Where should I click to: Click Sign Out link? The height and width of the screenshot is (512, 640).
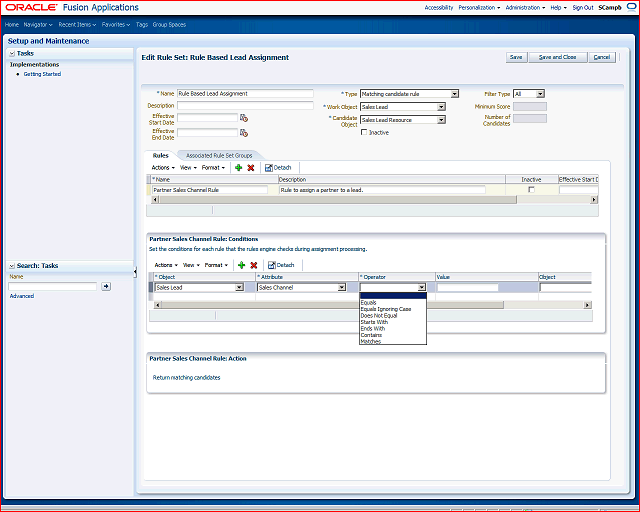582,7
